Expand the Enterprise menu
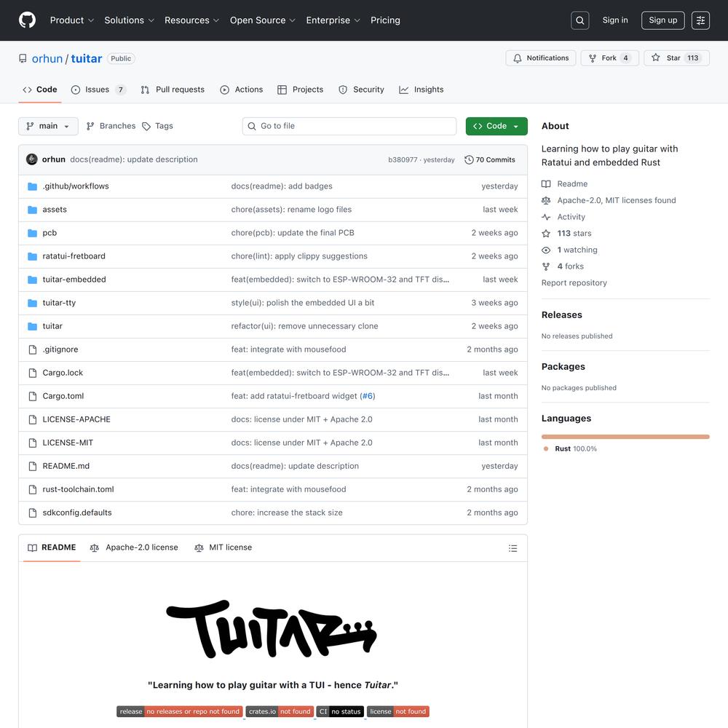This screenshot has width=728, height=728. click(333, 20)
